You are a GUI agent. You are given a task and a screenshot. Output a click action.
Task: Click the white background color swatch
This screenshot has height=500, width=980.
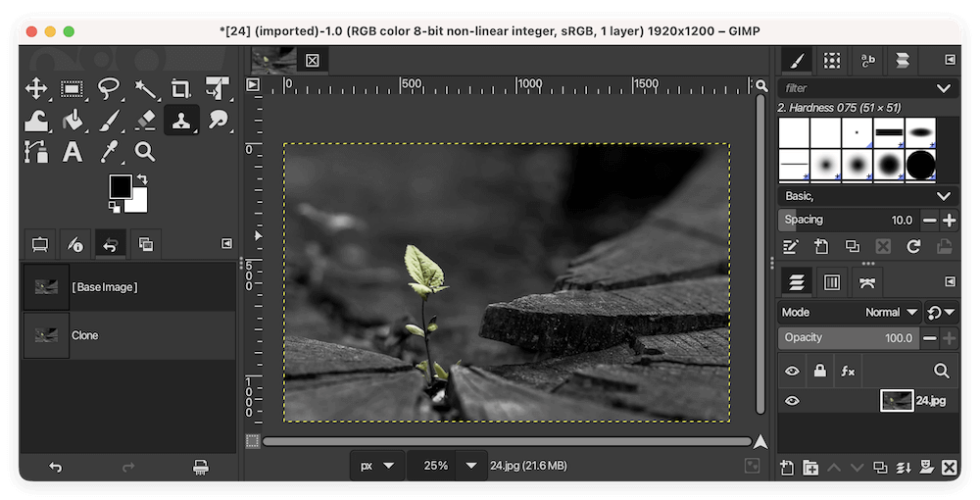pos(140,204)
